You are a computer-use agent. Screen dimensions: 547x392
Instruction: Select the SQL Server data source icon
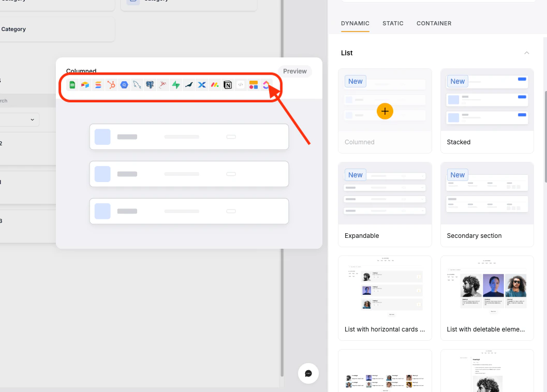point(162,85)
